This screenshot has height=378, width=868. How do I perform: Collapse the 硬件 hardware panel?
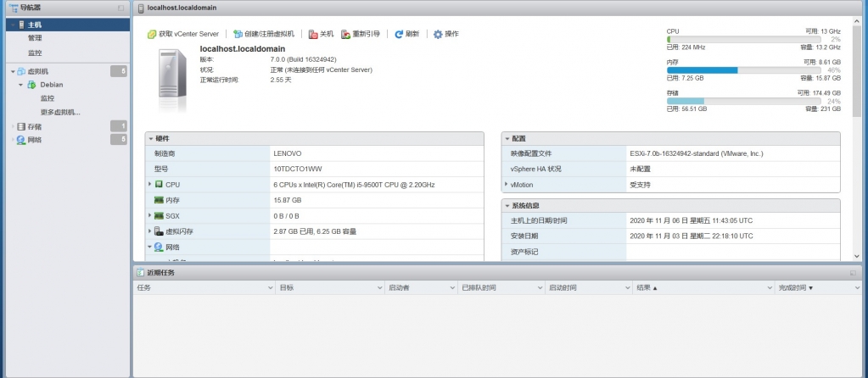pyautogui.click(x=150, y=139)
